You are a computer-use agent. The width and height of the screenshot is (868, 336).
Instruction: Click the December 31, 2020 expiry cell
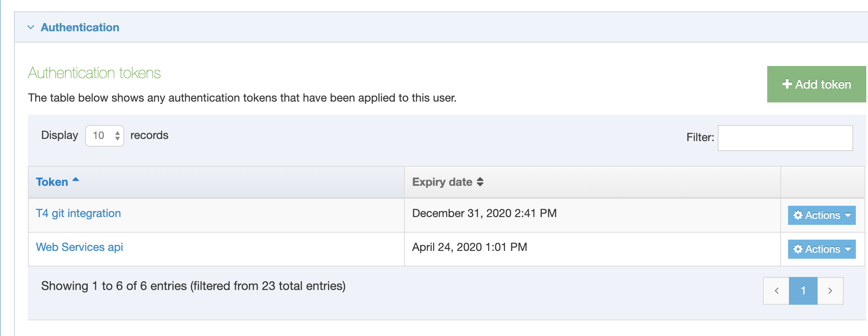484,213
